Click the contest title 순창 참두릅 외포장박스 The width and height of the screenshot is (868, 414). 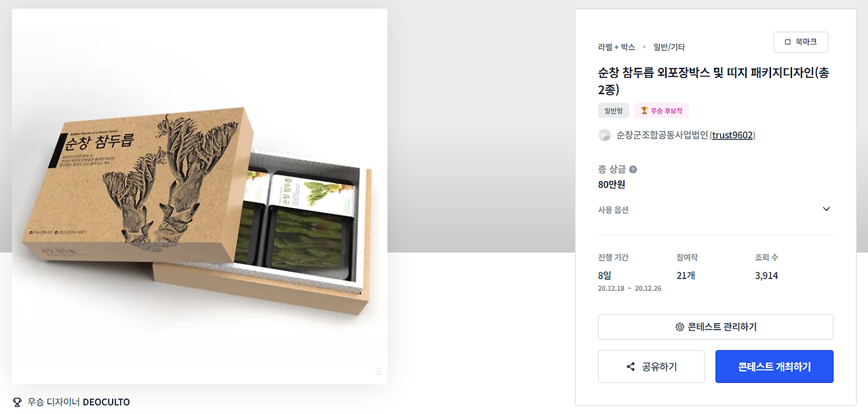click(x=713, y=81)
